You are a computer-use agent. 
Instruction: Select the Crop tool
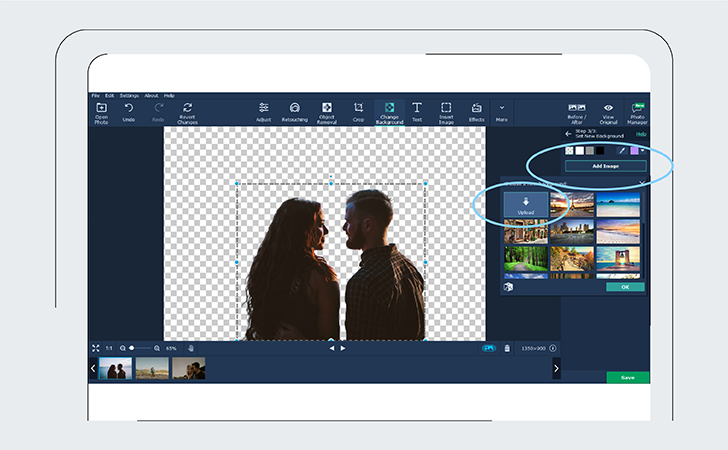coord(358,108)
